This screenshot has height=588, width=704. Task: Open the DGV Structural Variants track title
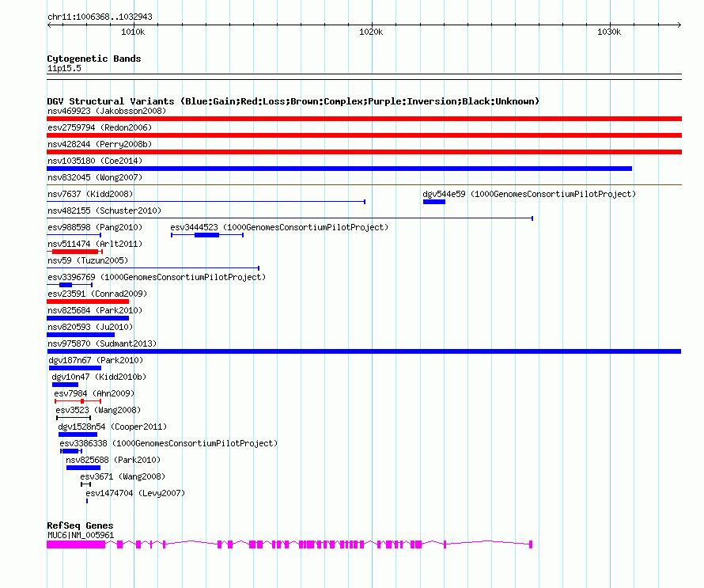pyautogui.click(x=293, y=101)
